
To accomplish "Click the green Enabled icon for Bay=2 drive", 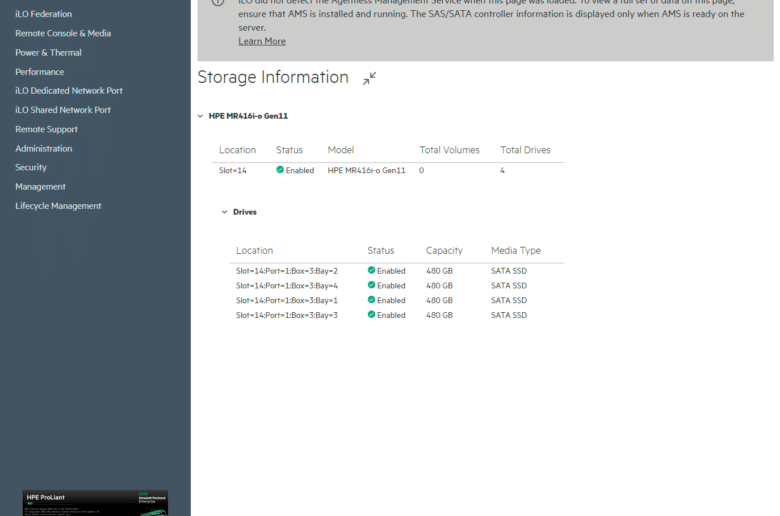I will (371, 270).
